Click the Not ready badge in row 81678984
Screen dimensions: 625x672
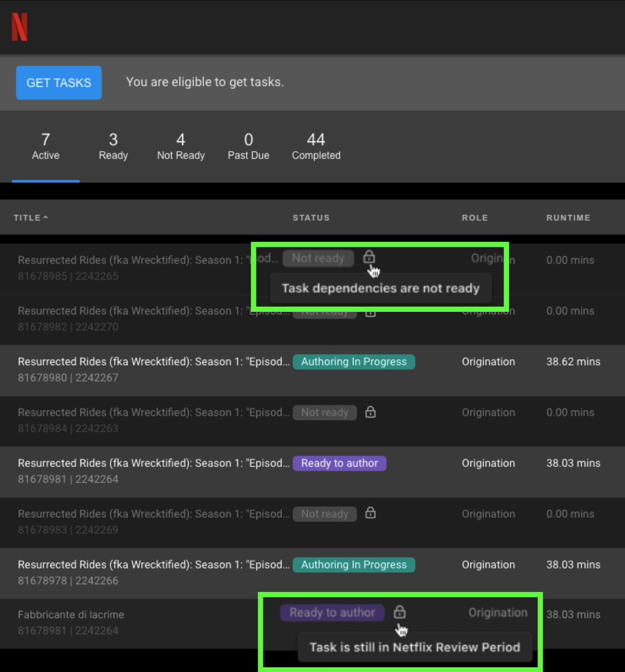pyautogui.click(x=325, y=412)
